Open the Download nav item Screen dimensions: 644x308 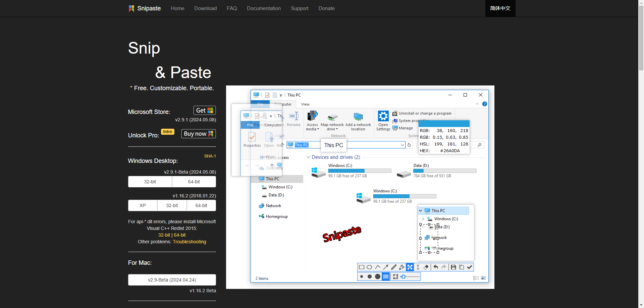(x=206, y=8)
